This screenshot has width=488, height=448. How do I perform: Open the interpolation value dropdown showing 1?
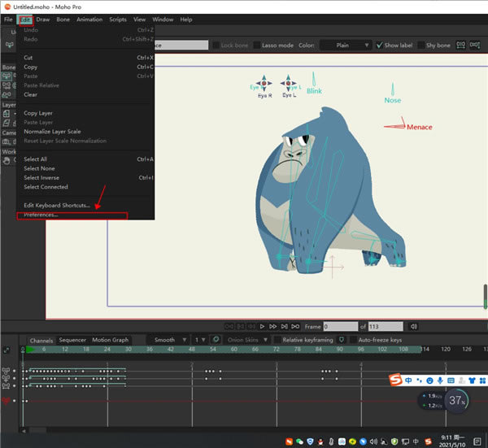[199, 340]
